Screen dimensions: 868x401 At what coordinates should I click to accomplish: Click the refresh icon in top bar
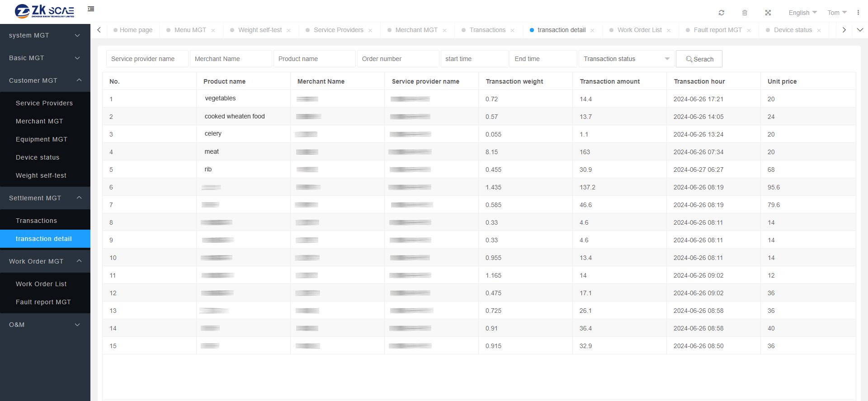pyautogui.click(x=722, y=13)
